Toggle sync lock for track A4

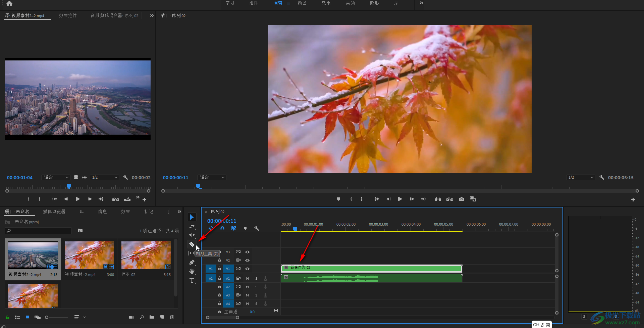(x=238, y=303)
